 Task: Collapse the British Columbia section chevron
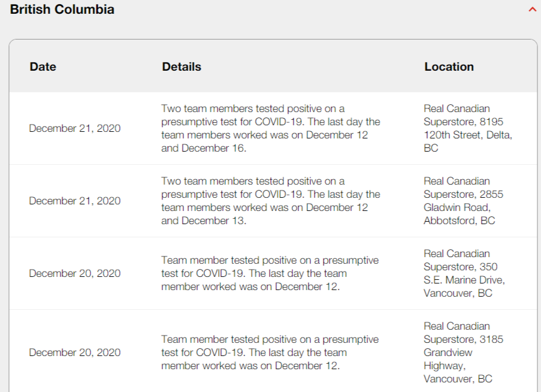point(533,10)
